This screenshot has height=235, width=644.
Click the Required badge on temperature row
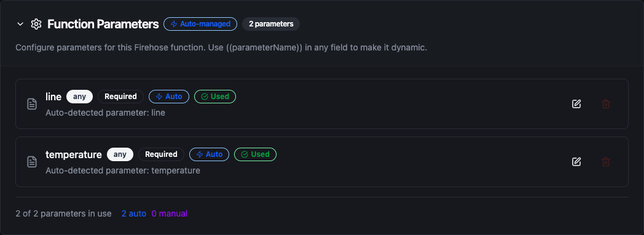click(x=161, y=154)
